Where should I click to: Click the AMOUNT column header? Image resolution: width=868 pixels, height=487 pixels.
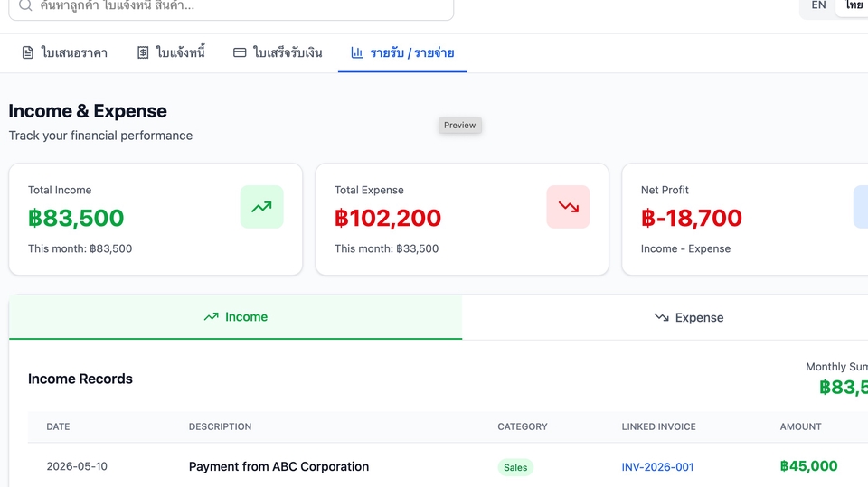click(800, 426)
